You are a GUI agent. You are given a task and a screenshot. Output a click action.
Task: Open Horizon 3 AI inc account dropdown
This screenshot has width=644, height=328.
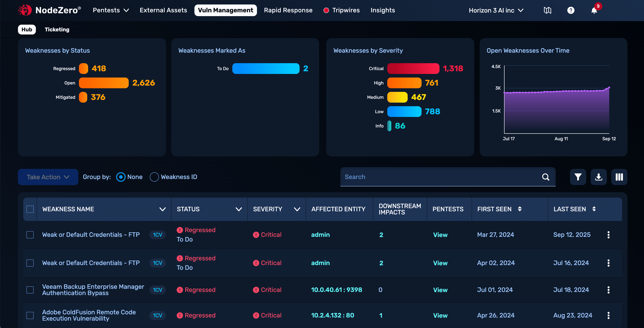pos(496,10)
